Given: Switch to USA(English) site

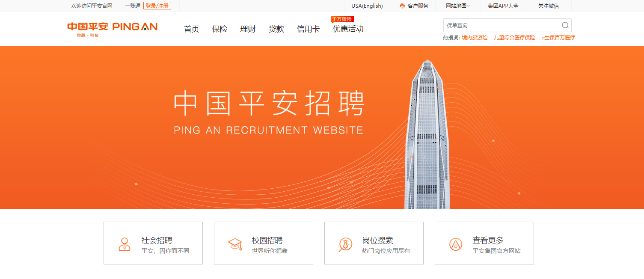Looking at the screenshot, I should pyautogui.click(x=367, y=6).
